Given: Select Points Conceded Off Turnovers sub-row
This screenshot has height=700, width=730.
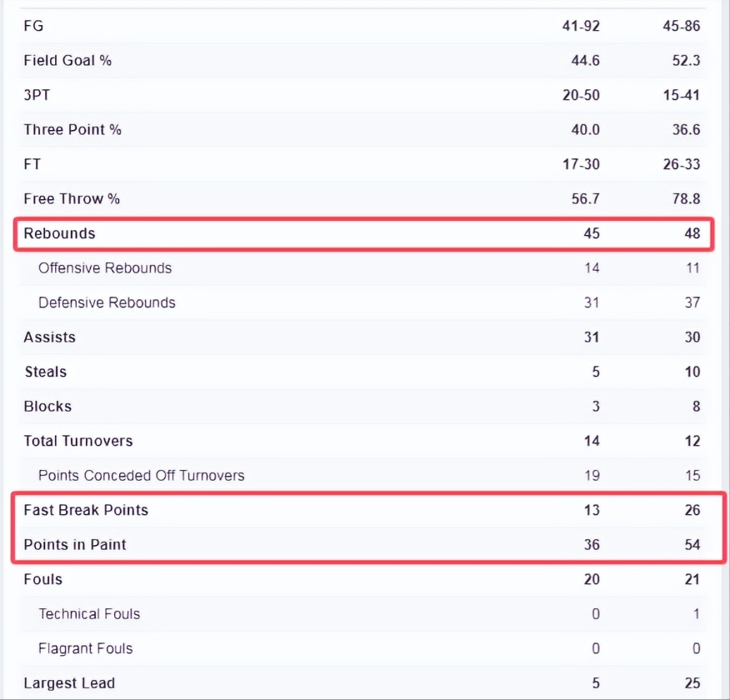Looking at the screenshot, I should [142, 476].
